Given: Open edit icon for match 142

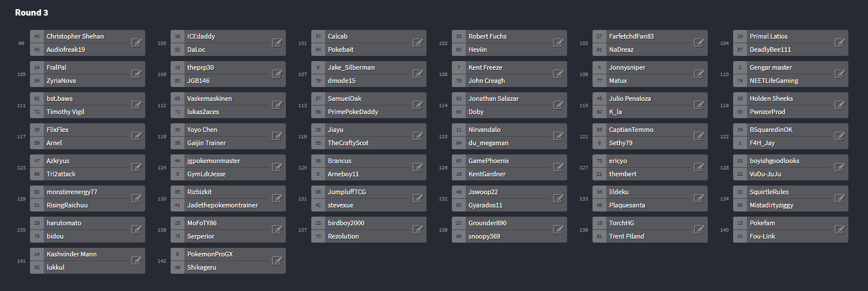Looking at the screenshot, I should (x=277, y=260).
